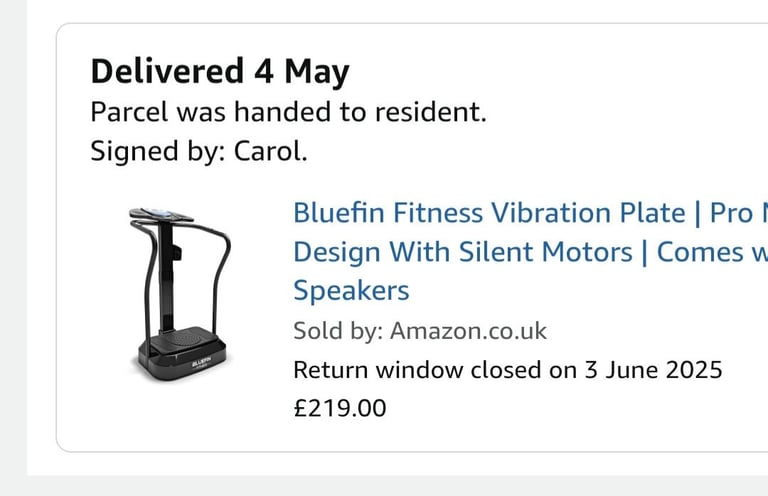This screenshot has width=768, height=496.
Task: Click the £219.00 price
Action: (340, 408)
